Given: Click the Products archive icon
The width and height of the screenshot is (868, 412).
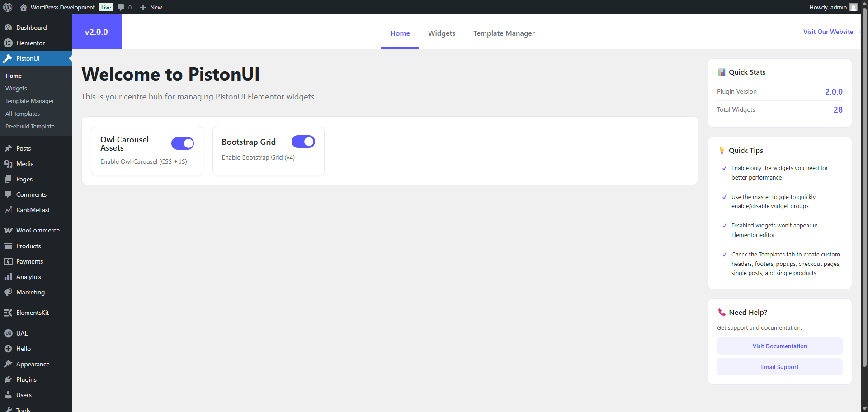Looking at the screenshot, I should coord(8,246).
